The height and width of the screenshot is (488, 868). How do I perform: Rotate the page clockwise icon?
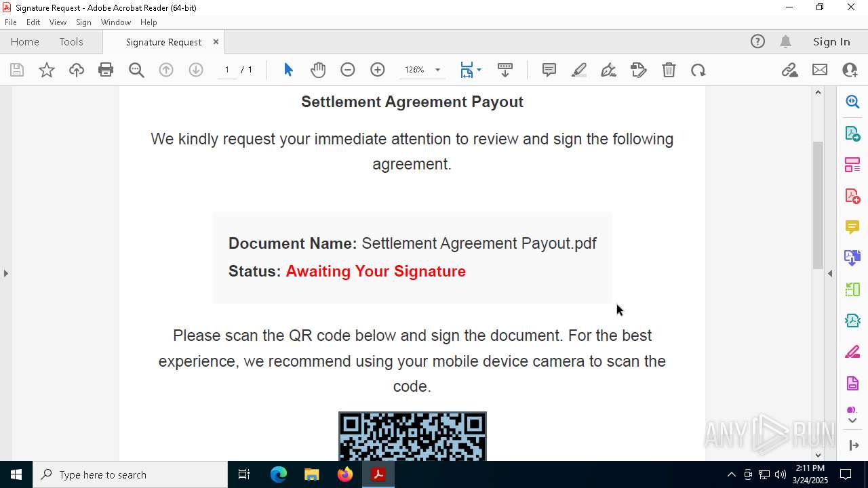(x=698, y=70)
